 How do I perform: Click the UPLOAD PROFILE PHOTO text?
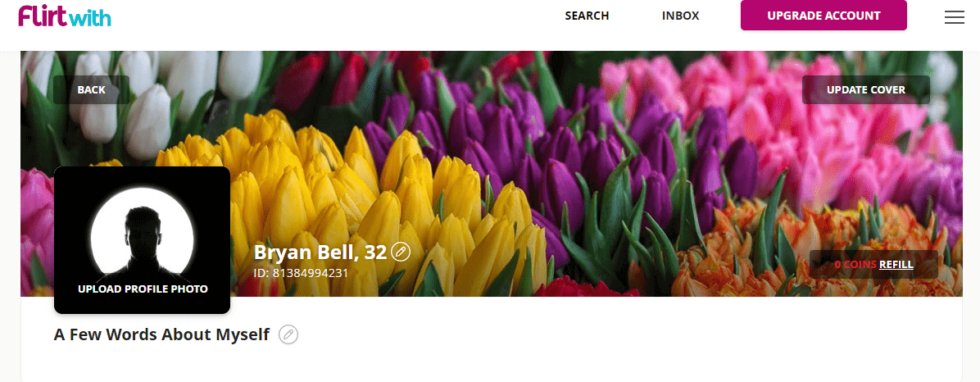pyautogui.click(x=143, y=289)
